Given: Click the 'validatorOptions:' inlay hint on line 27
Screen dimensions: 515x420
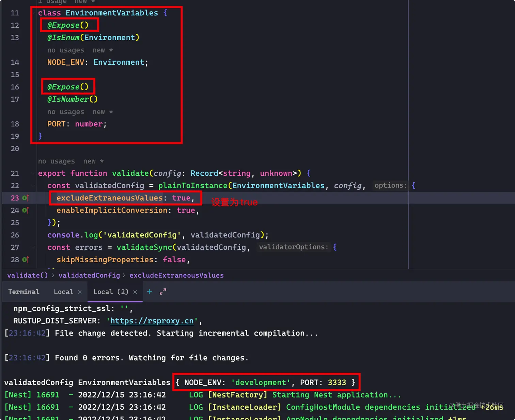Looking at the screenshot, I should click(x=294, y=247).
